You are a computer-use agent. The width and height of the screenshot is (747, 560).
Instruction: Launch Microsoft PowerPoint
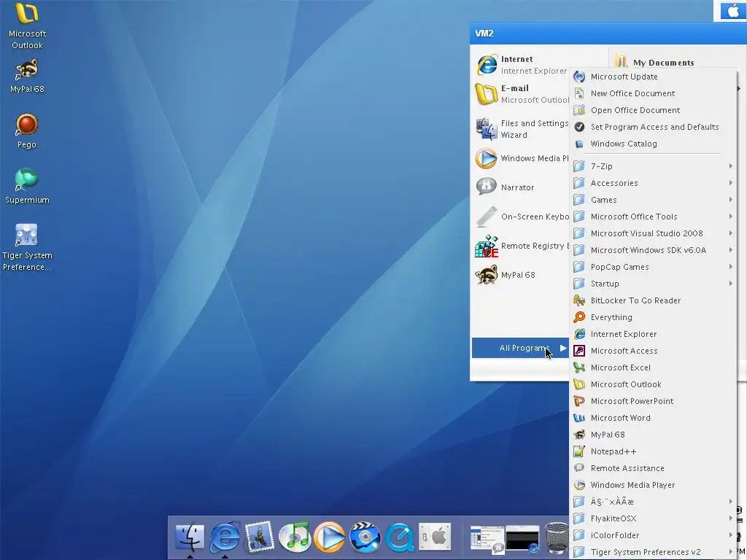click(x=653, y=401)
